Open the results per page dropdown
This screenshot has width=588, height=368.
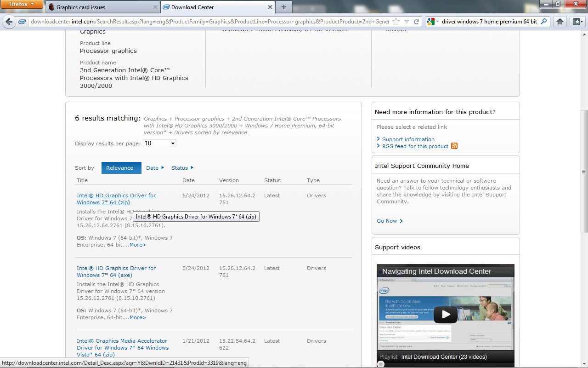coord(159,144)
